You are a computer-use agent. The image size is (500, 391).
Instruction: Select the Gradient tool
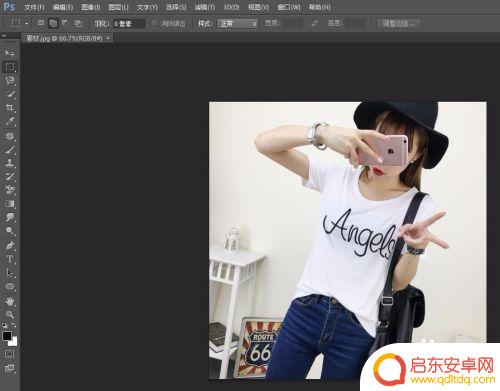[x=10, y=204]
